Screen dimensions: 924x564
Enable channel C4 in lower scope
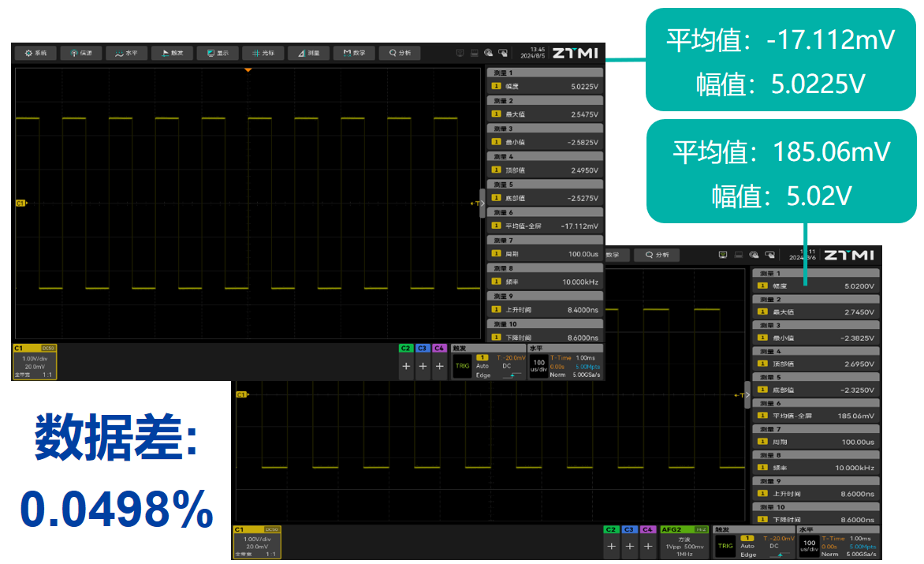(x=648, y=545)
